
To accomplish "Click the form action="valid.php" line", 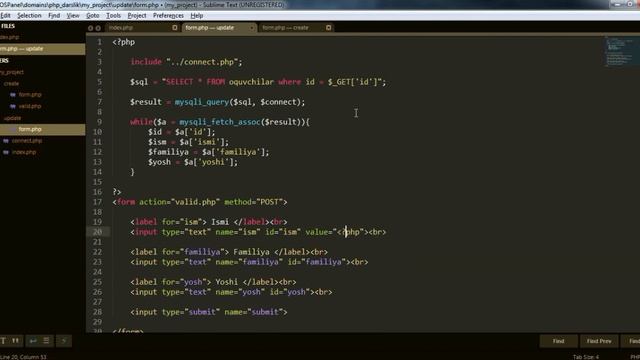I will tap(200, 202).
